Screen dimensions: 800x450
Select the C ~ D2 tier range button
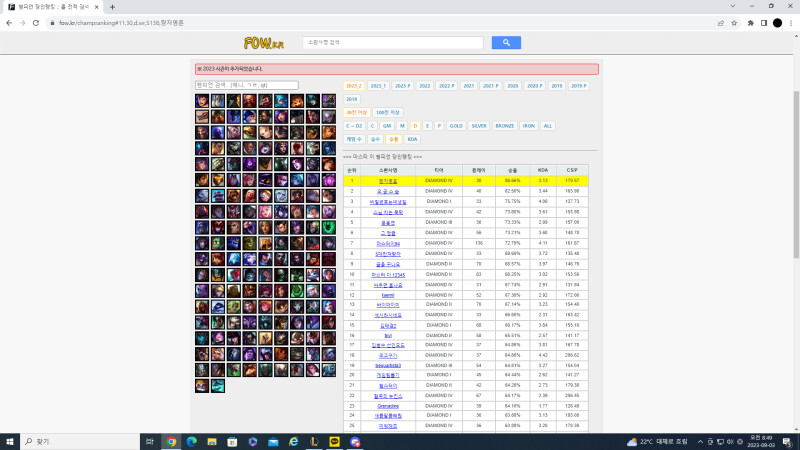tap(354, 126)
